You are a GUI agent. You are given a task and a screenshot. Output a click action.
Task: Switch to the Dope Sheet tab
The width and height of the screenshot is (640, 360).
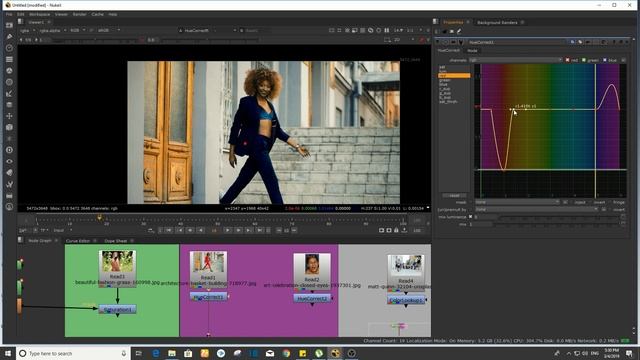point(116,241)
